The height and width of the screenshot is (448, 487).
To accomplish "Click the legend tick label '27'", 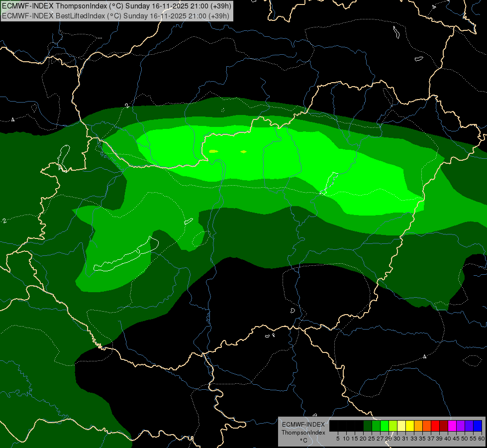I will coord(381,439).
